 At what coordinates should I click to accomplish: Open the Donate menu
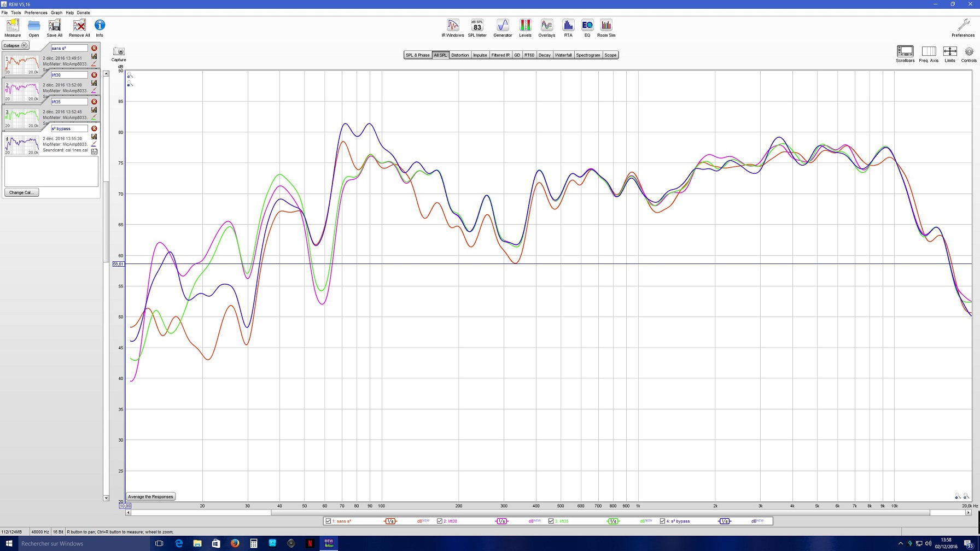[x=84, y=13]
